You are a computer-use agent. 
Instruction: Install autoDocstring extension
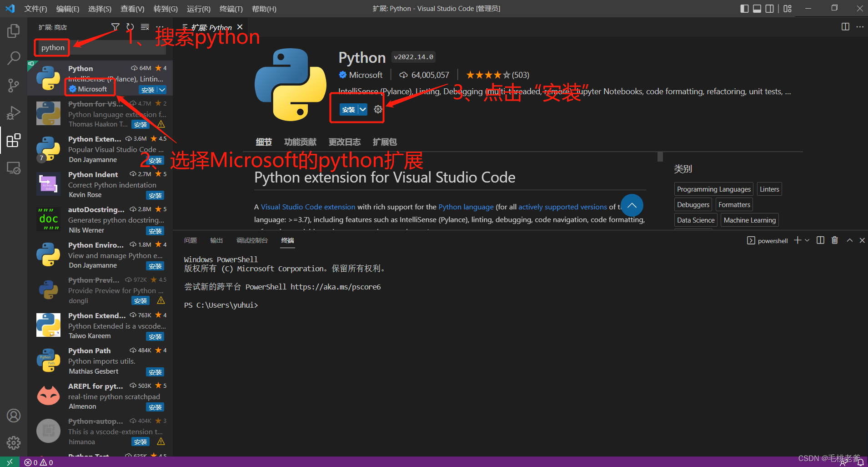[155, 231]
